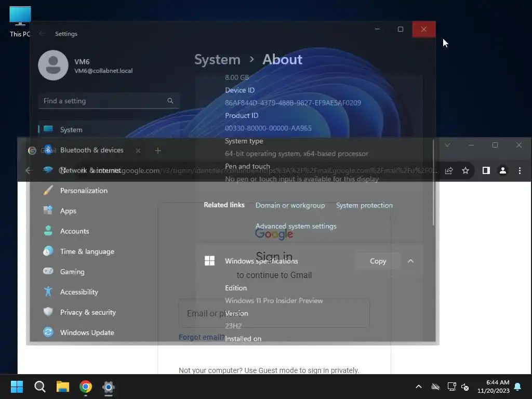
Task: Open a new Chrome tab
Action: pyautogui.click(x=158, y=151)
